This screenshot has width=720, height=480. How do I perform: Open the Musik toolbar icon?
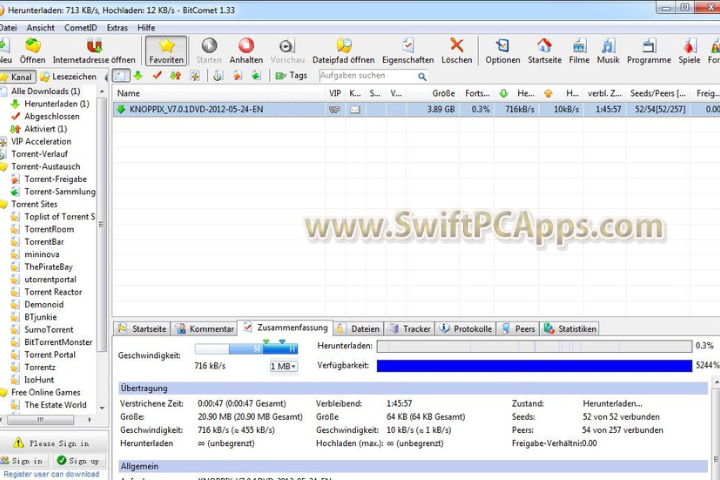point(608,51)
